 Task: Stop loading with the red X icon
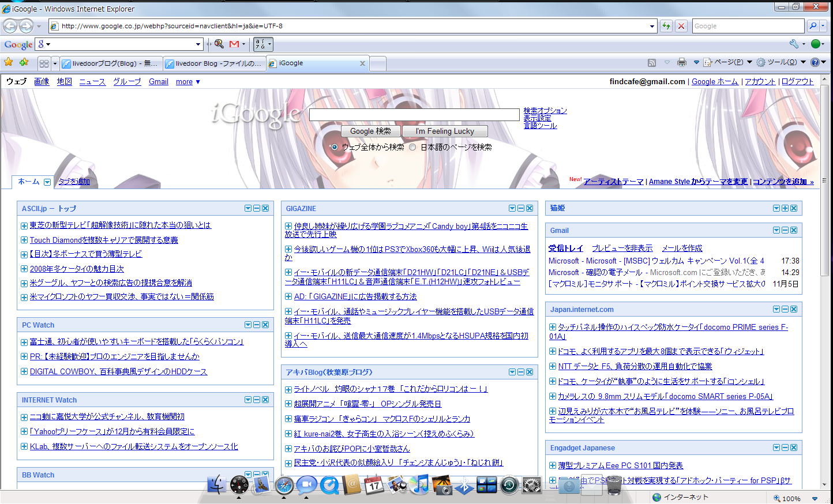click(x=681, y=26)
